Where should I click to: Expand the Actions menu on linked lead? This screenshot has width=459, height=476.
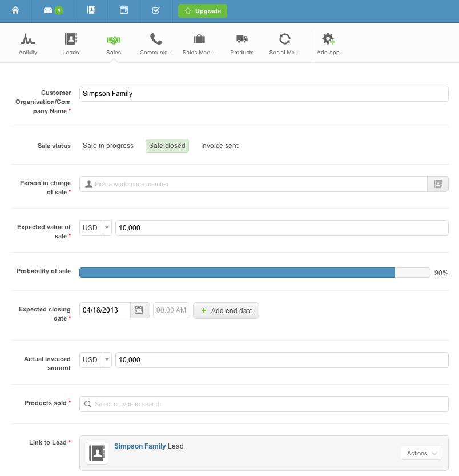[x=421, y=453]
